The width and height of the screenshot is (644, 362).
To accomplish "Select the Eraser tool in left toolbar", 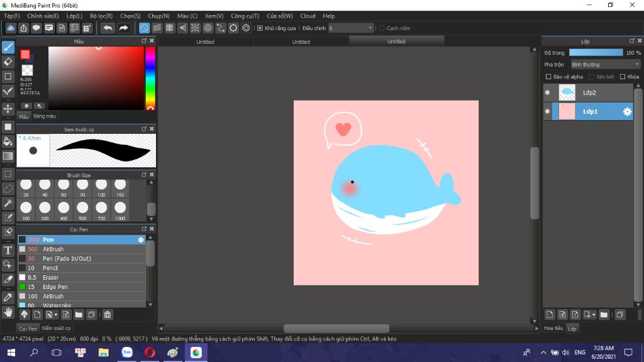I will [8, 62].
